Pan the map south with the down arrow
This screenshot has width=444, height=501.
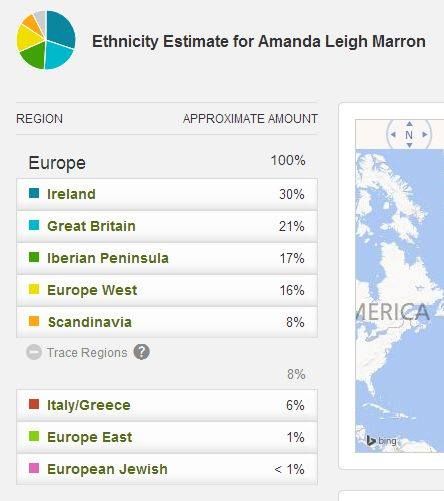(x=409, y=145)
